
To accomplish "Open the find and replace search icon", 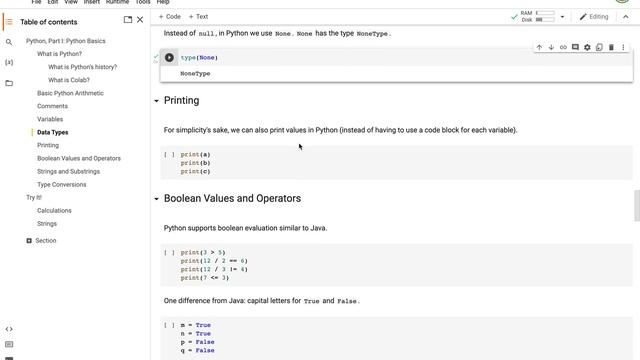I will coord(9,42).
